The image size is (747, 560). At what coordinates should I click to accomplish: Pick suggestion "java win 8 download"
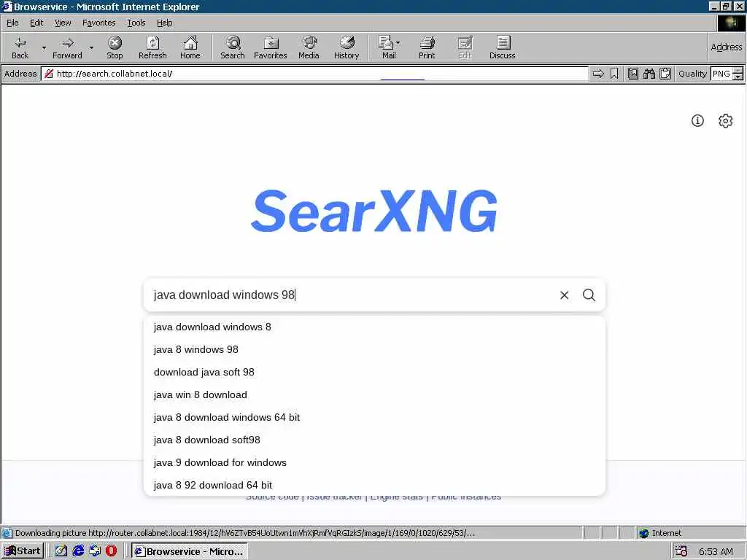[x=374, y=394]
